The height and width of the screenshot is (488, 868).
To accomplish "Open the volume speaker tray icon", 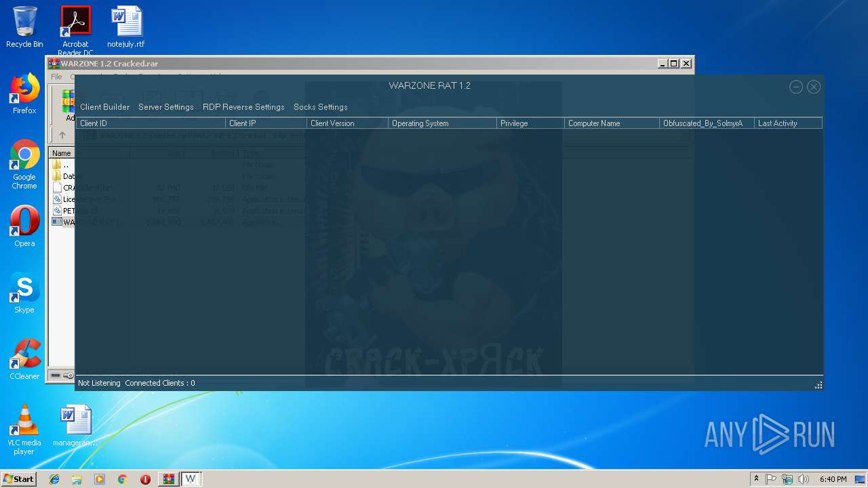I will pyautogui.click(x=804, y=479).
